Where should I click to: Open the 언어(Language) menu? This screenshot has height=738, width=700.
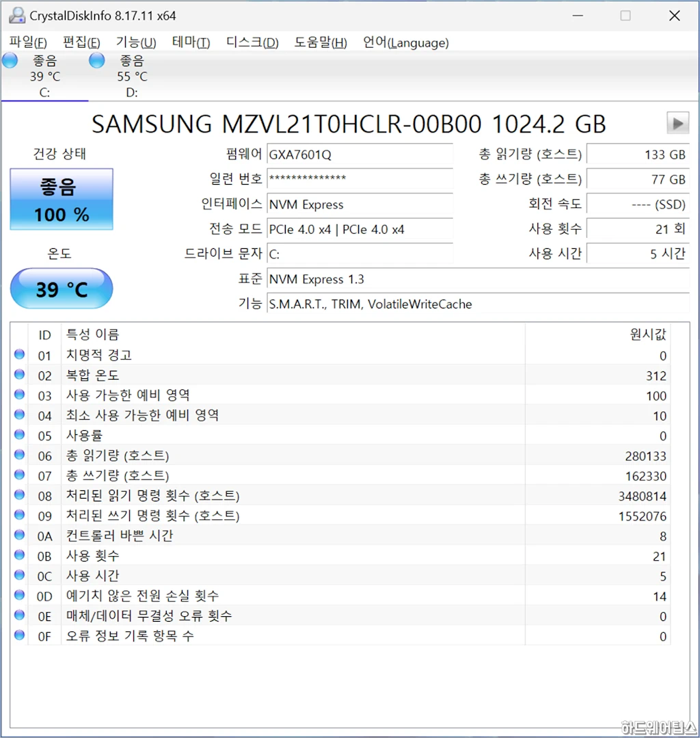[405, 42]
